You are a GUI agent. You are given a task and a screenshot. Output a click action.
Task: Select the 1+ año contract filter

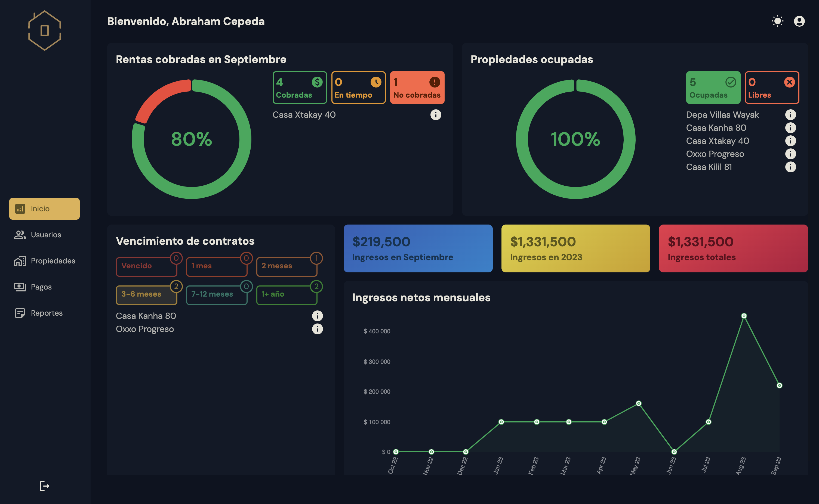tap(286, 295)
